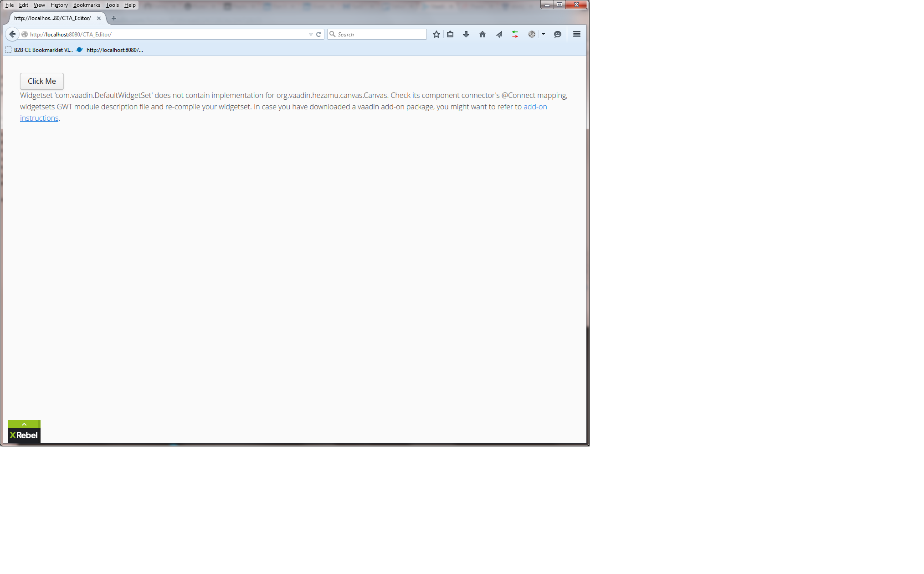Open a new tab with plus button
Viewport: 924px width, 574px height.
coord(114,18)
